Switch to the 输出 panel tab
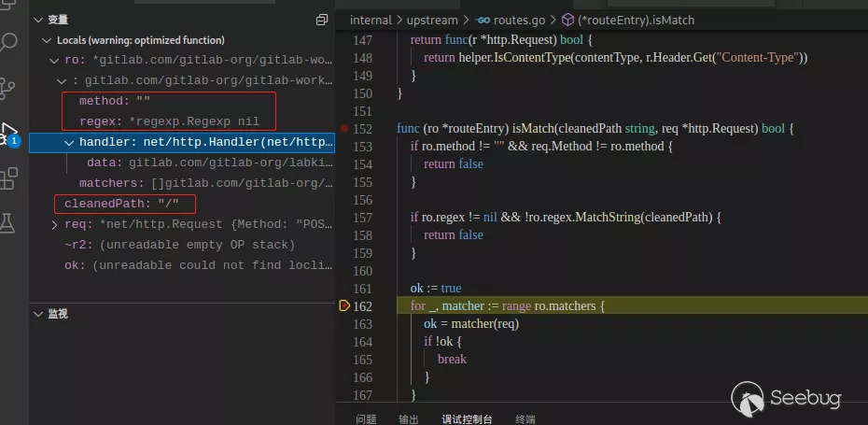Image resolution: width=868 pixels, height=425 pixels. tap(409, 419)
